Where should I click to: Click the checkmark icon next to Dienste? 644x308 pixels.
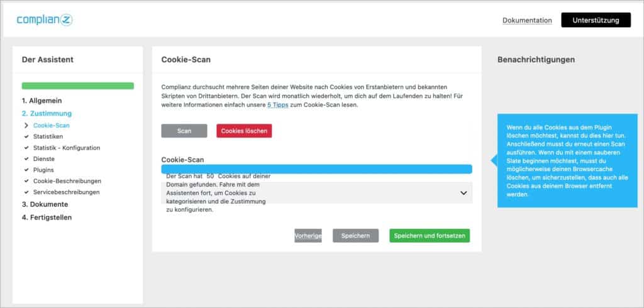click(26, 158)
